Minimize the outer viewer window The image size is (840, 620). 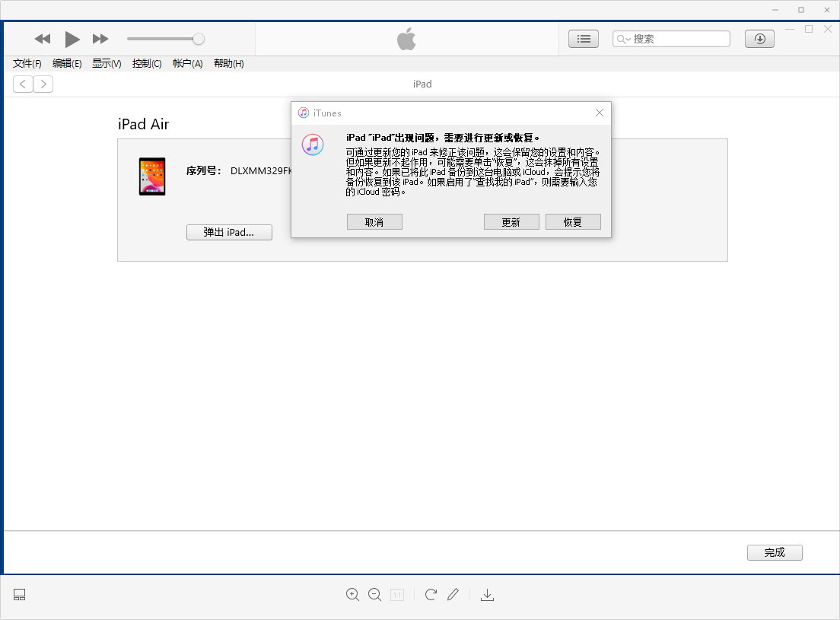775,10
